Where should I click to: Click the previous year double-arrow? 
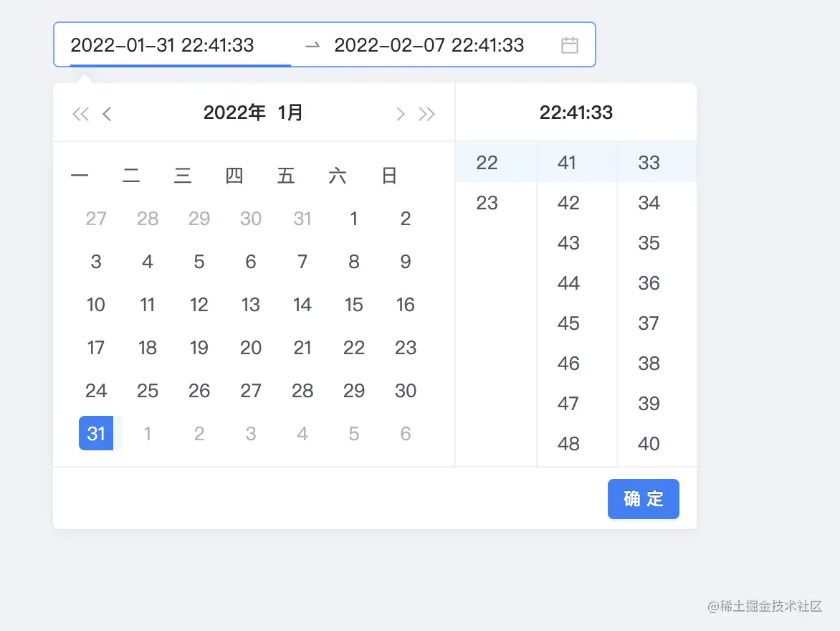(80, 113)
